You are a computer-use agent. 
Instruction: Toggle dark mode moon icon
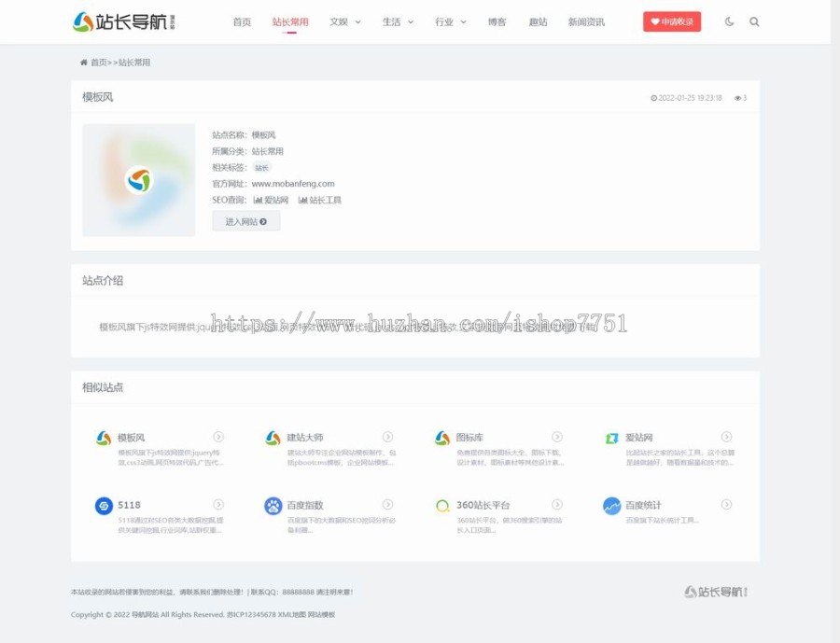[729, 22]
